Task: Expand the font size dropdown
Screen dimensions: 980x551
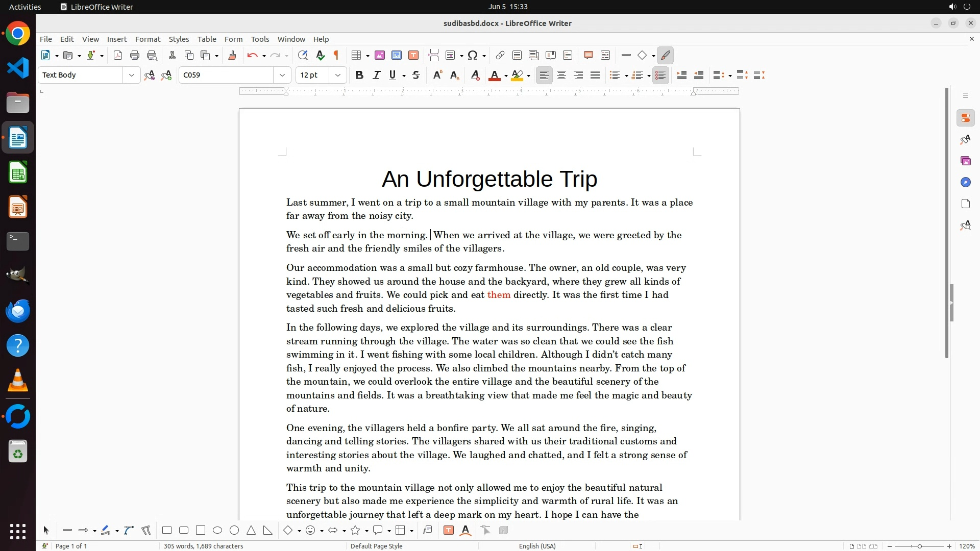Action: (x=337, y=76)
